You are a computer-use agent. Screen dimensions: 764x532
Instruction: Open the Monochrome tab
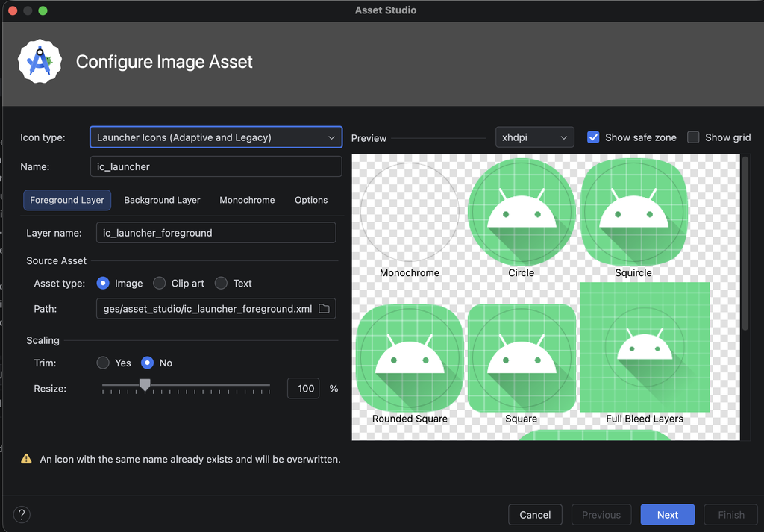pyautogui.click(x=247, y=200)
